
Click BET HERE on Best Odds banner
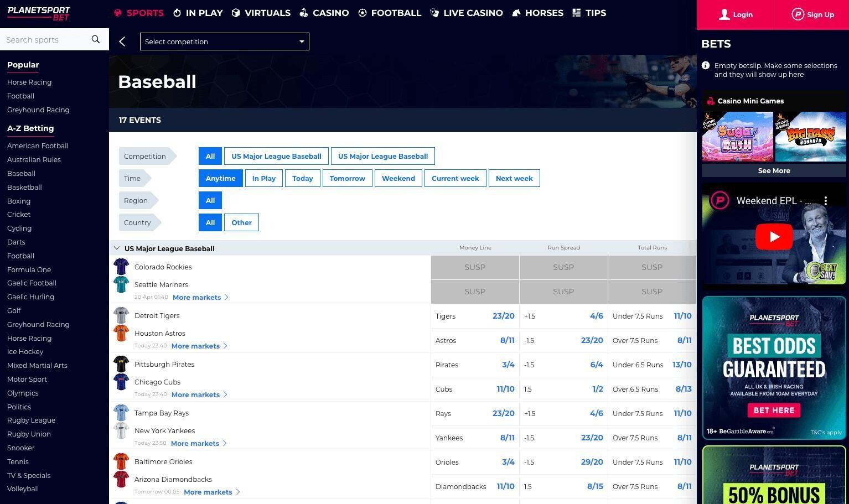774,410
